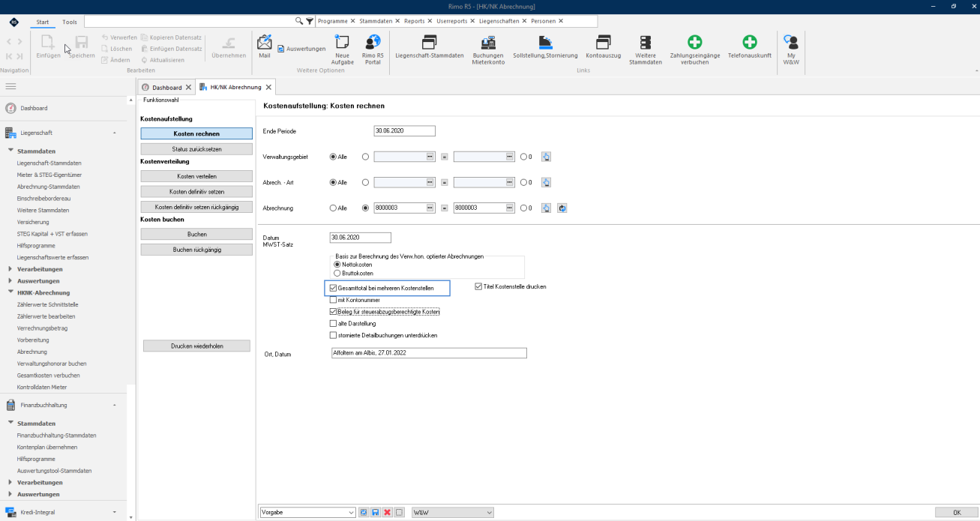Click the filter funnel icon beside search
The width and height of the screenshot is (980, 521).
pos(310,22)
